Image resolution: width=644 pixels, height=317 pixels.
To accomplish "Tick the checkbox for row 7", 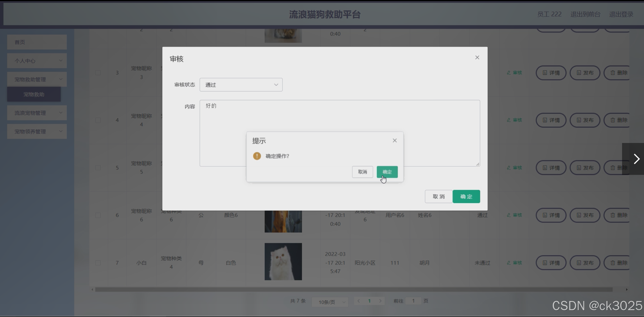I will point(98,263).
